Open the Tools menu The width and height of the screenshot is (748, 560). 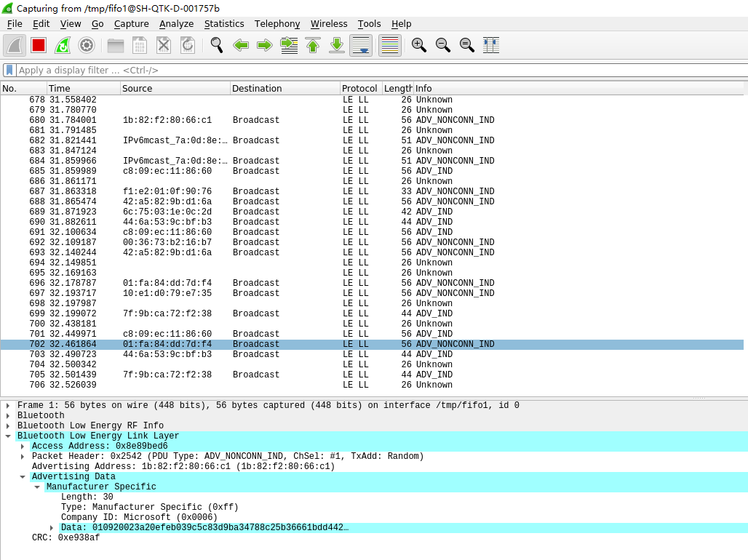[369, 24]
